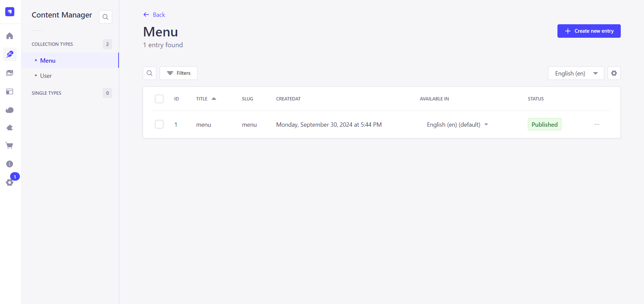644x304 pixels.
Task: Open the Content Manager feather icon
Action: click(x=10, y=54)
